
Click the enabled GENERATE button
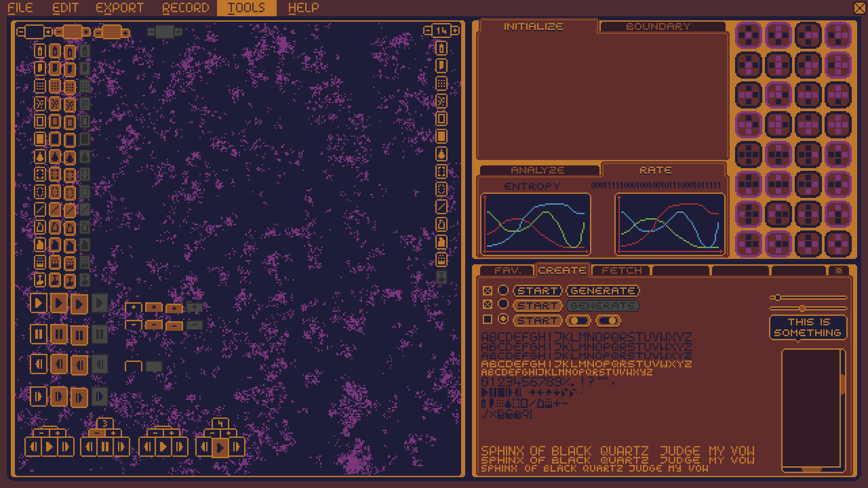603,291
